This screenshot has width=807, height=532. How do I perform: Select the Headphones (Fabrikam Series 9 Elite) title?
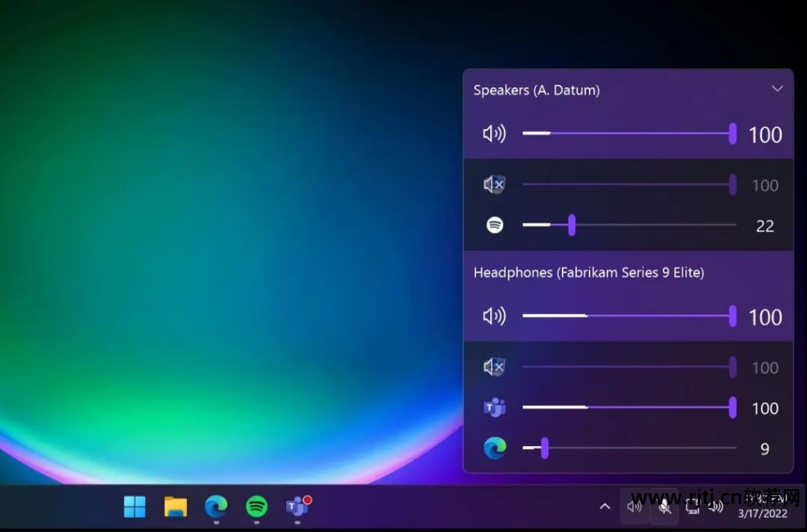pos(589,272)
